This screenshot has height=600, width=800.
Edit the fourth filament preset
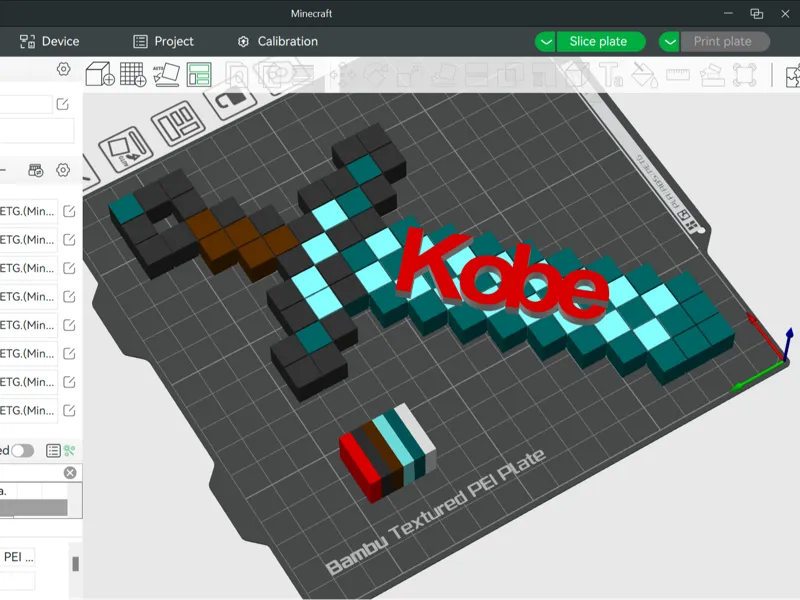tap(69, 296)
